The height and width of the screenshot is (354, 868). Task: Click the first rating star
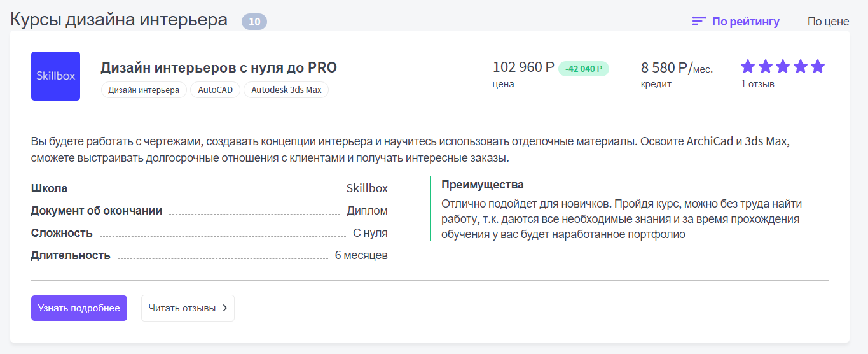[x=748, y=66]
